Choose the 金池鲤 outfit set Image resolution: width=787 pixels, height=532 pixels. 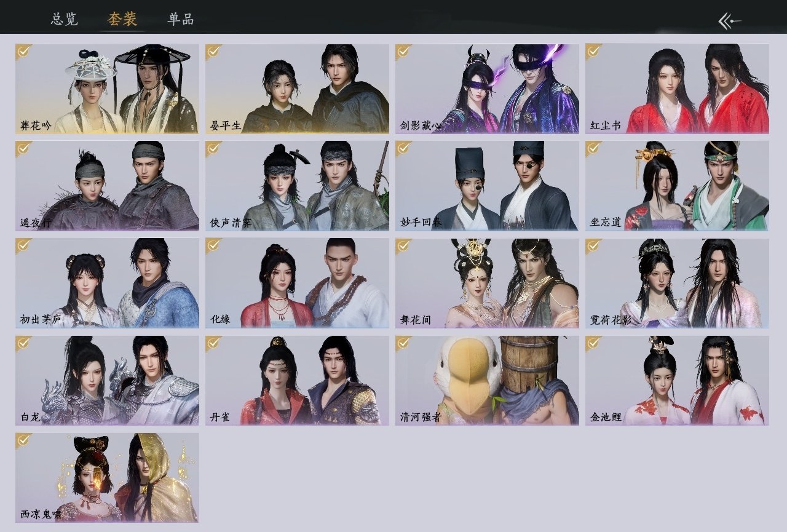[677, 381]
